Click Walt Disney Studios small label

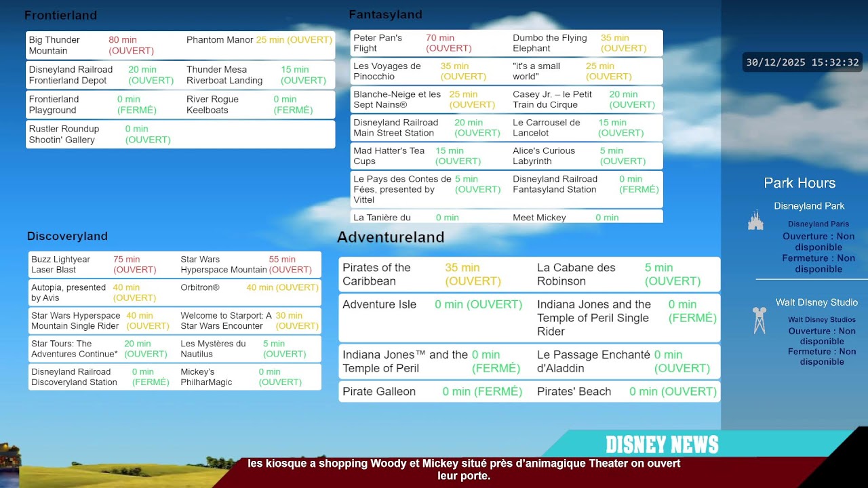click(x=822, y=319)
